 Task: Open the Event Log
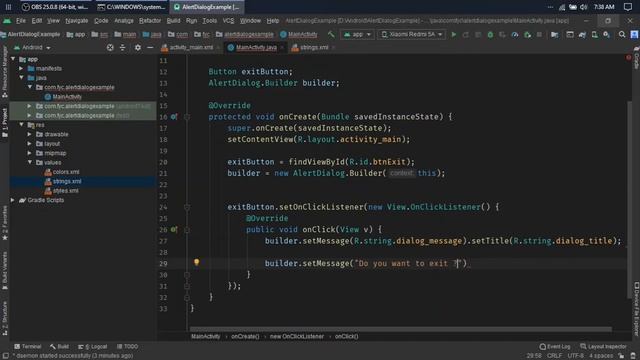coord(555,347)
